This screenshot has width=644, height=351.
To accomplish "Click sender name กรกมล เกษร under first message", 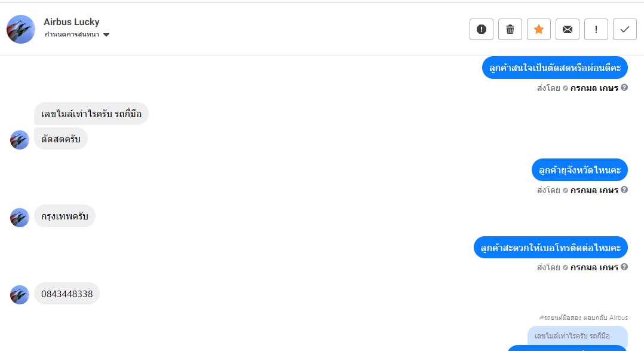I will click(x=594, y=87).
